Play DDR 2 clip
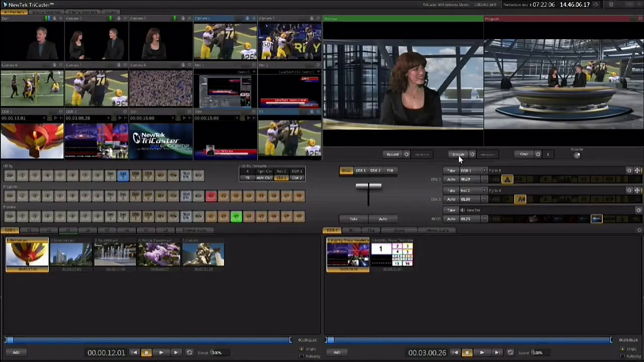This screenshot has width=644, height=362. click(x=481, y=353)
